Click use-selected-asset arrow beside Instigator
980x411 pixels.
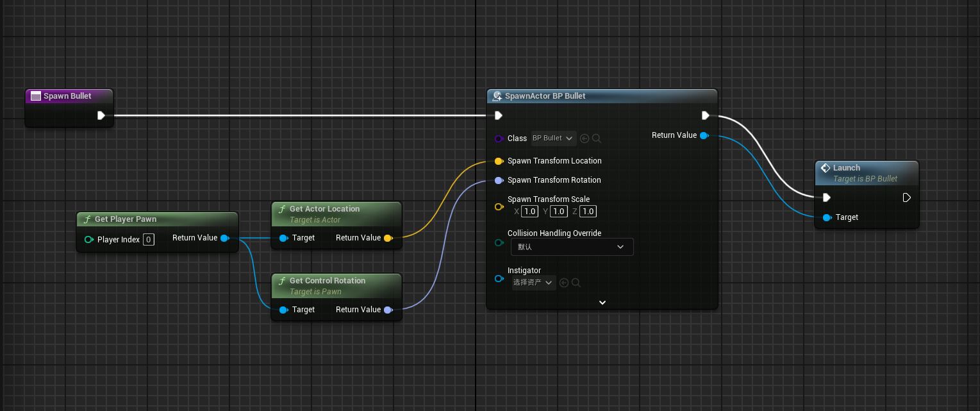[564, 283]
